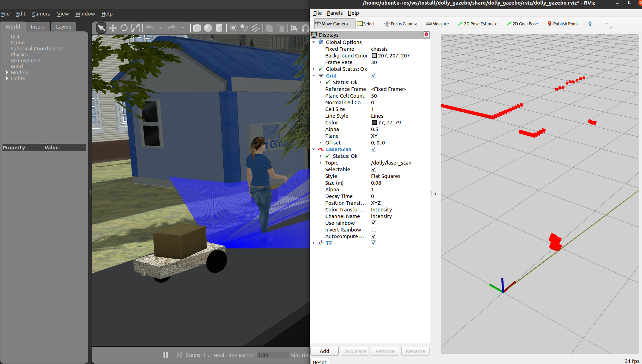Add a spot light in Gazebo

pos(244,28)
